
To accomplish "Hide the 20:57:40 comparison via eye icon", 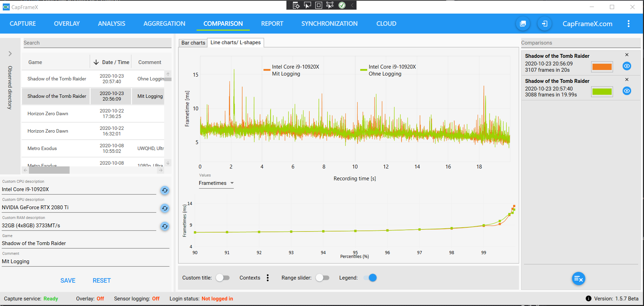I will point(627,91).
